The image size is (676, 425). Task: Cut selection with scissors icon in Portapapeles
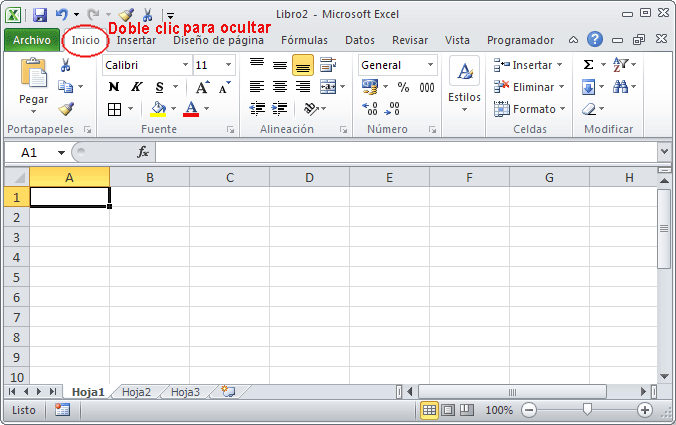[x=66, y=65]
